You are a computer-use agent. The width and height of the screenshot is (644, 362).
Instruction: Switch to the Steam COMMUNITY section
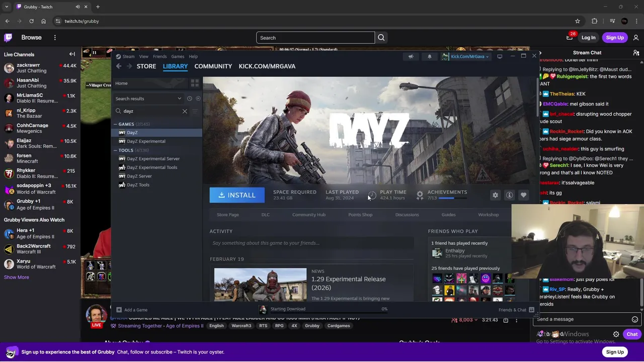(213, 66)
